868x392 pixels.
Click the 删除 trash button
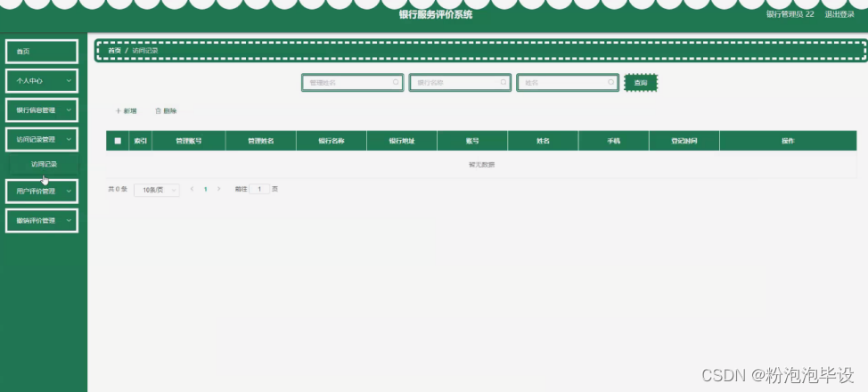coord(166,110)
